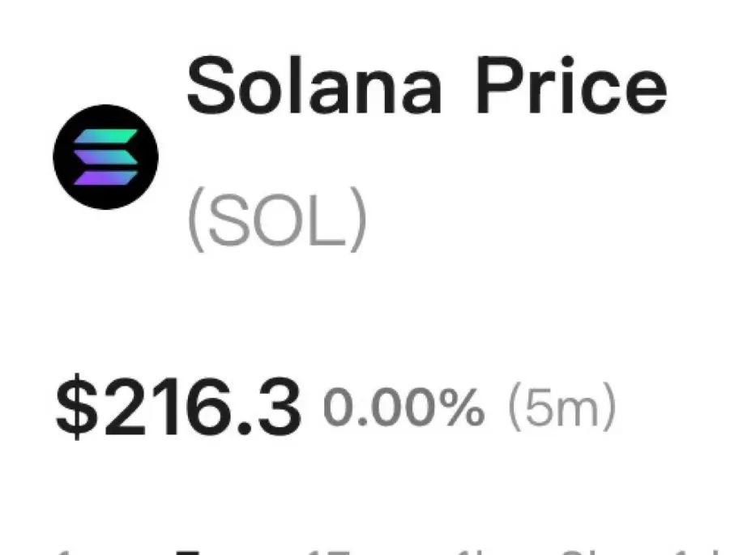Click the purple bottom stripe of Solana logo
756x555 pixels.
[106, 177]
